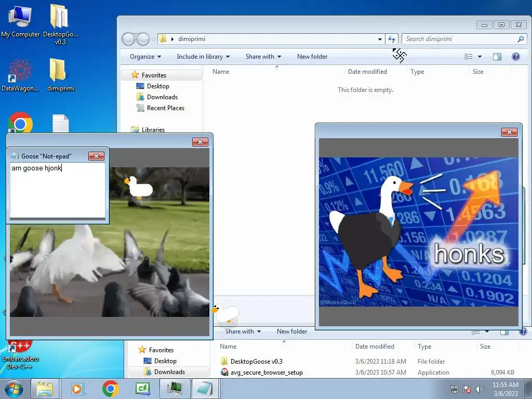Refresh the dimiprimi folder view
The width and height of the screenshot is (532, 399).
pyautogui.click(x=392, y=39)
